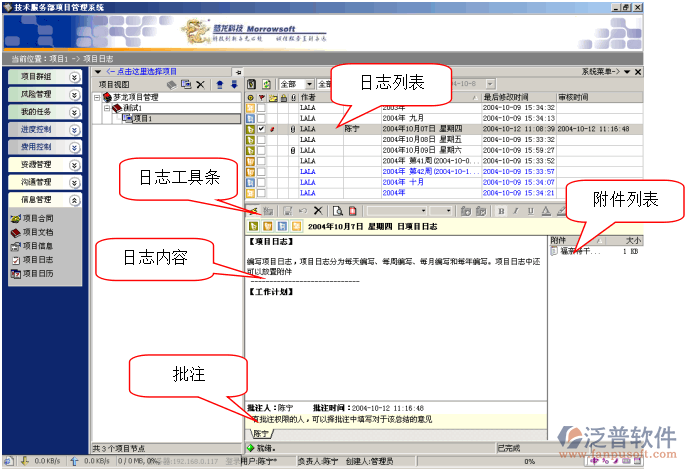Tick the checkbox in the 2003年 log row
Viewport: 687px width, 470px height.
point(261,108)
